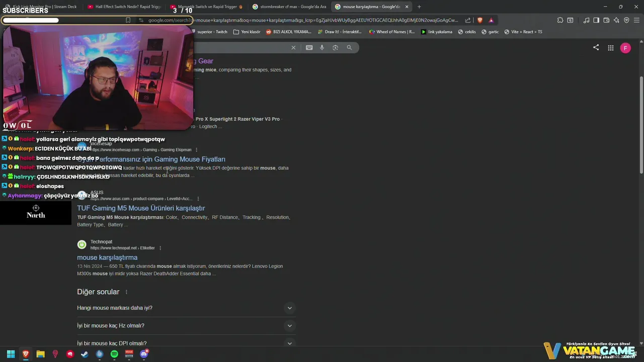Click the share icon in the address bar
The image size is (644, 362).
pyautogui.click(x=468, y=20)
